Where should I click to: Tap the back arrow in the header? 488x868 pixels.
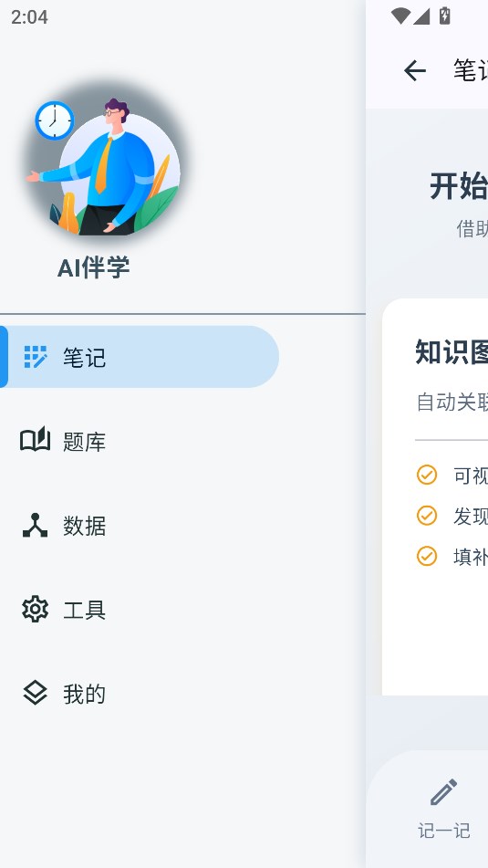(x=415, y=71)
